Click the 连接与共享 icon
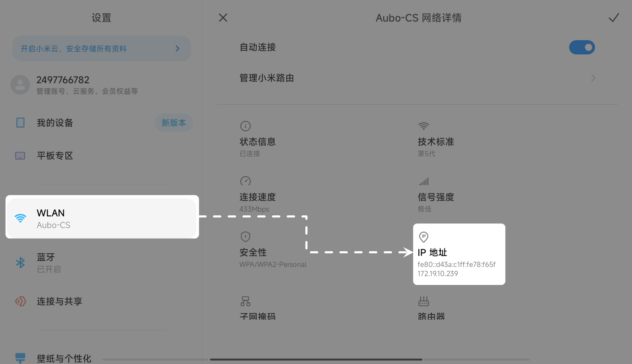 pyautogui.click(x=20, y=301)
